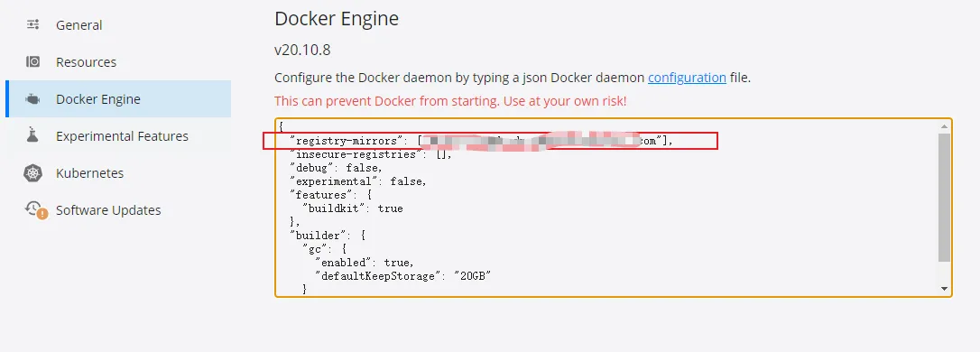Open the configuration documentation link
The width and height of the screenshot is (980, 352).
point(687,79)
